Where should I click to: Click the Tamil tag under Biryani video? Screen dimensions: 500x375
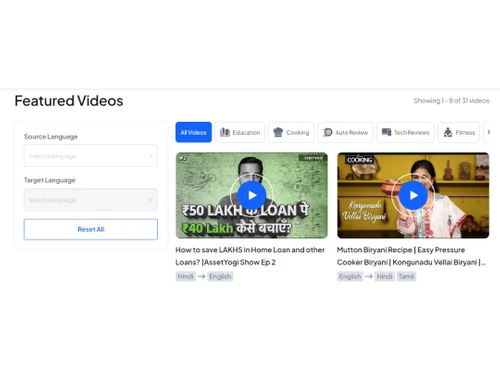coord(406,276)
